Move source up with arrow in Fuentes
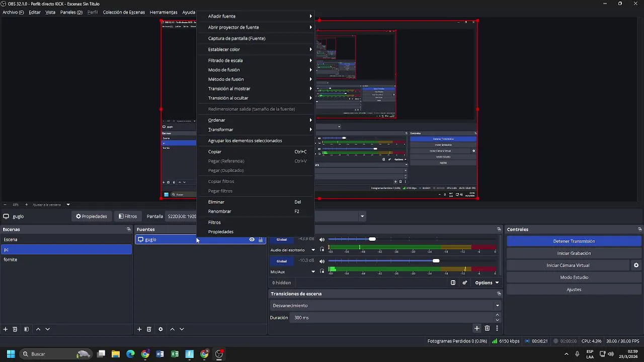644x362 pixels. point(172,329)
